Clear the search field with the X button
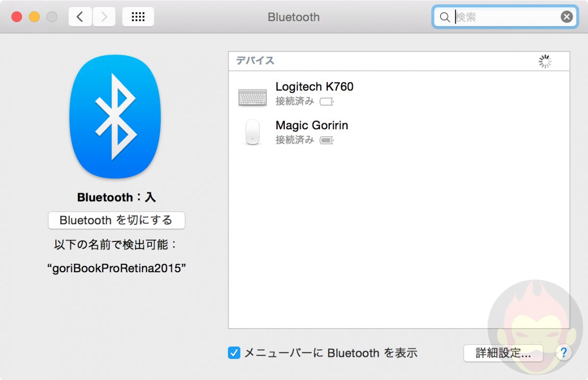588x380 pixels. click(566, 16)
